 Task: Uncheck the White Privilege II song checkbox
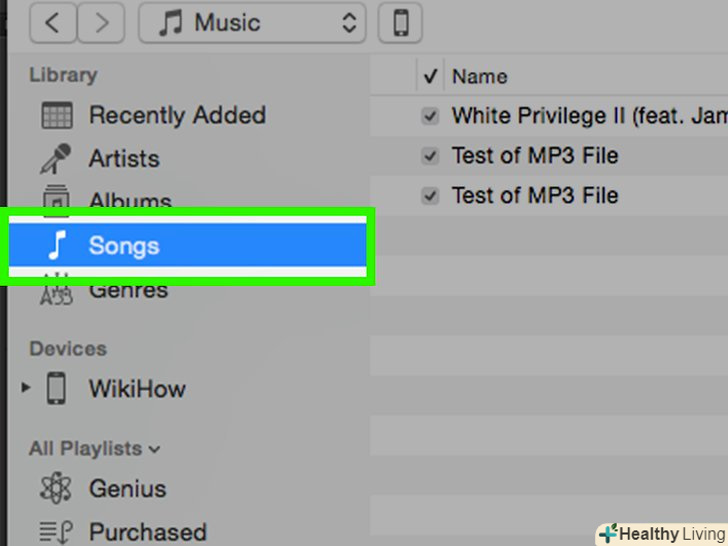tap(430, 116)
